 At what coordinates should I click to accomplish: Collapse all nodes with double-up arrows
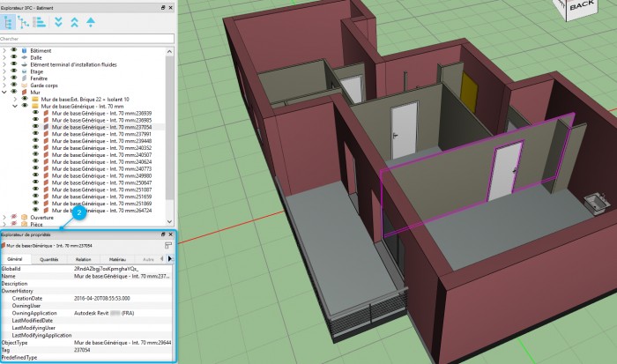(x=74, y=22)
